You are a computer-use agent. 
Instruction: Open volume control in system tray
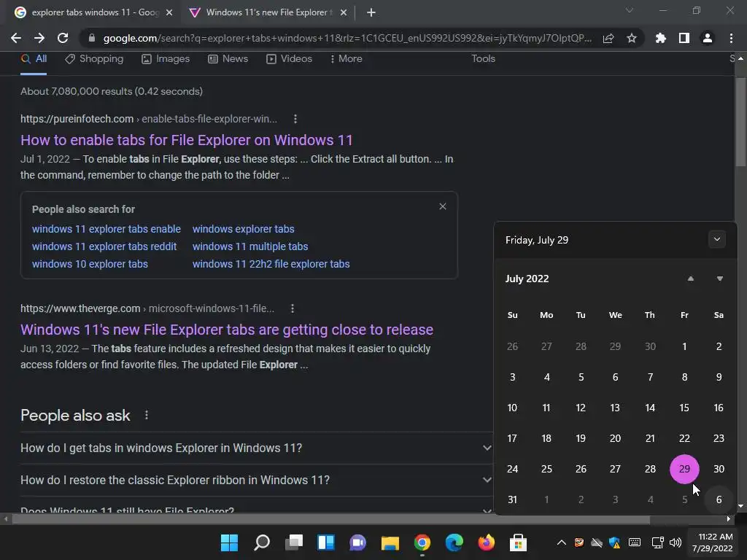(676, 542)
